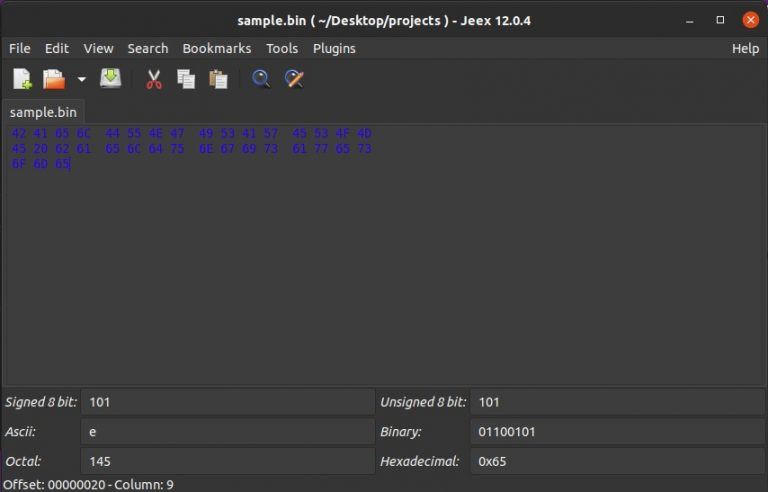Expand the recent files dropdown arrow
This screenshot has width=768, height=492.
tap(81, 79)
